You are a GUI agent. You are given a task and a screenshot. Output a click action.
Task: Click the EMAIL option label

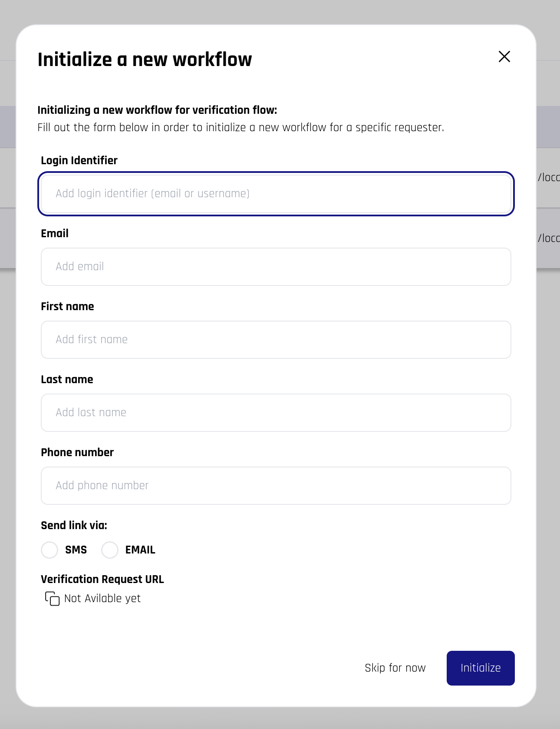click(x=140, y=550)
